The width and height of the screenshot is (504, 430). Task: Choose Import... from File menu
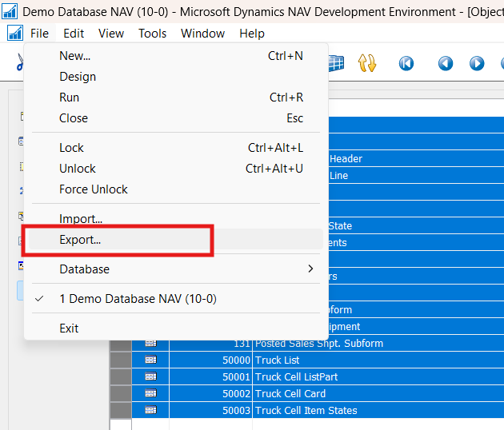point(81,219)
